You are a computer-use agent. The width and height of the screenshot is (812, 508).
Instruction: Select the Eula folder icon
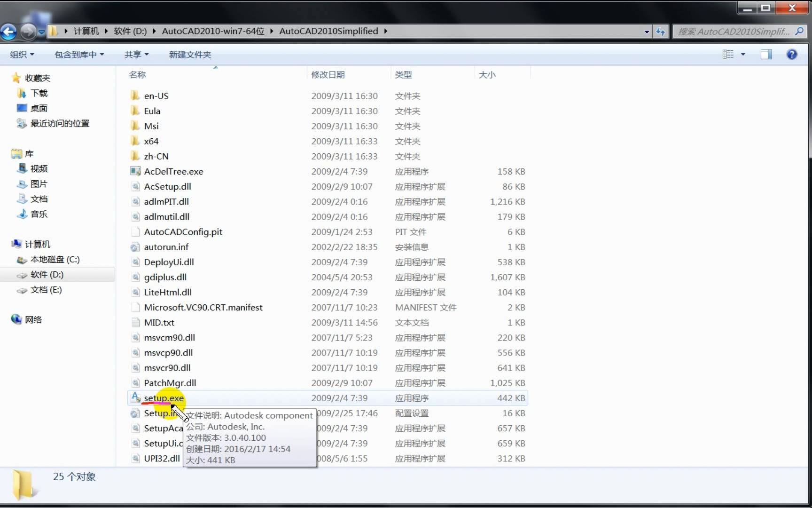135,111
